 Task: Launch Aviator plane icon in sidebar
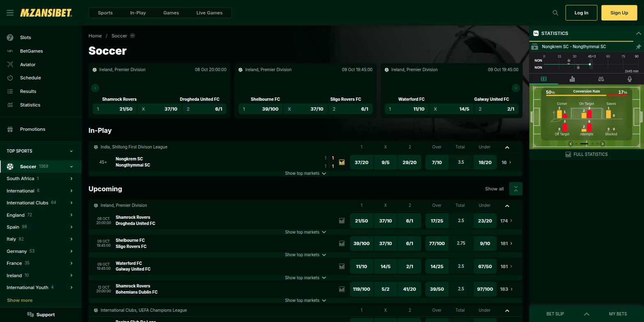click(10, 65)
